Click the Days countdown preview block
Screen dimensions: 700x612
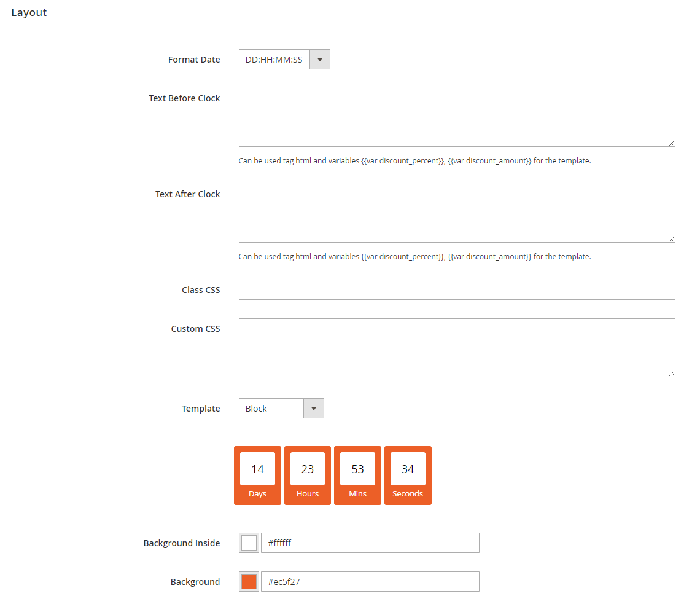(x=257, y=476)
